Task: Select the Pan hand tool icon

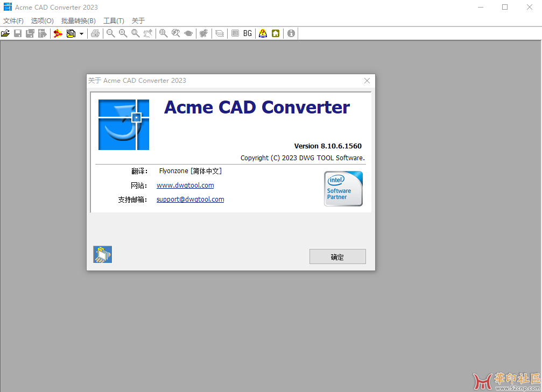Action: (x=148, y=33)
